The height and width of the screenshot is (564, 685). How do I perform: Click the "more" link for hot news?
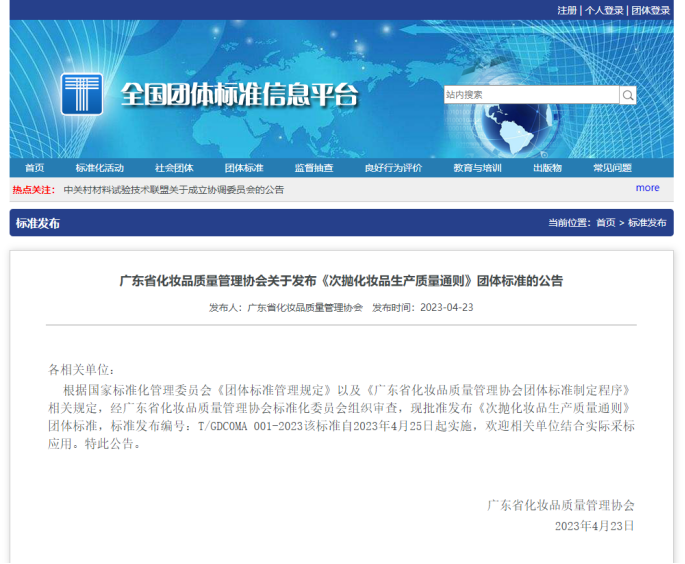647,188
